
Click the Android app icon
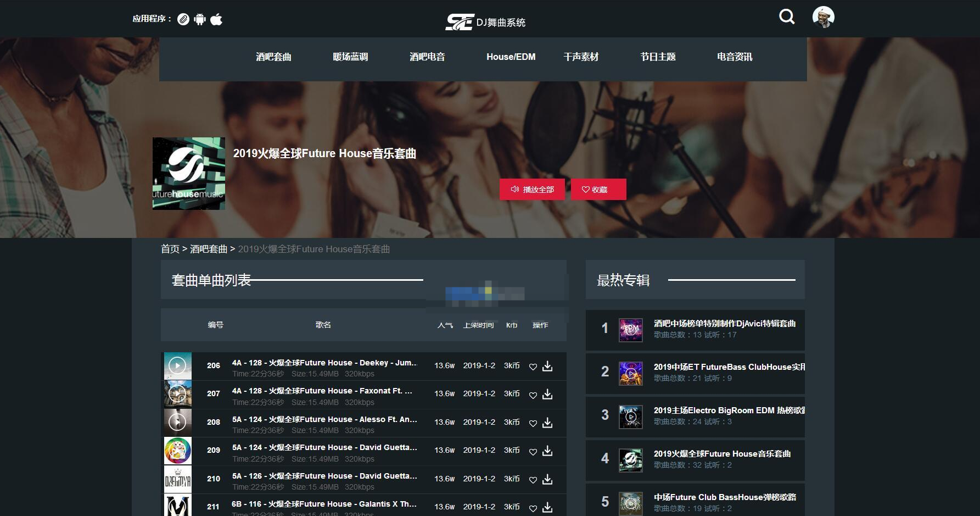click(x=200, y=19)
